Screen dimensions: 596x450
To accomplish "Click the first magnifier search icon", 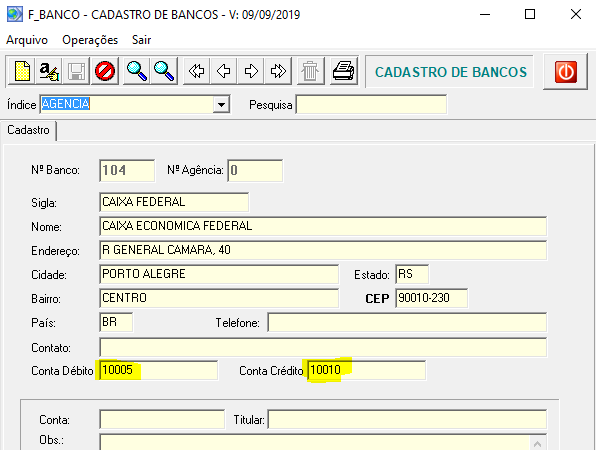I will click(x=136, y=71).
